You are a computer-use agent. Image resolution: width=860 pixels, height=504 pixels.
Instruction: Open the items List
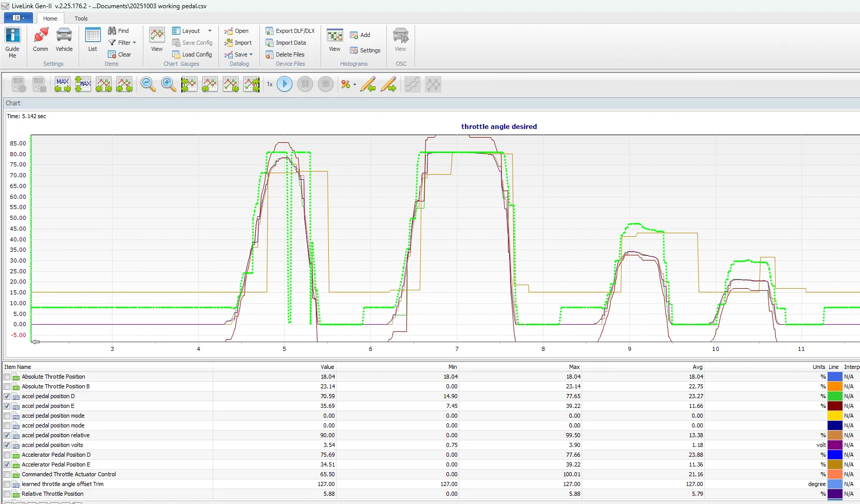[92, 40]
